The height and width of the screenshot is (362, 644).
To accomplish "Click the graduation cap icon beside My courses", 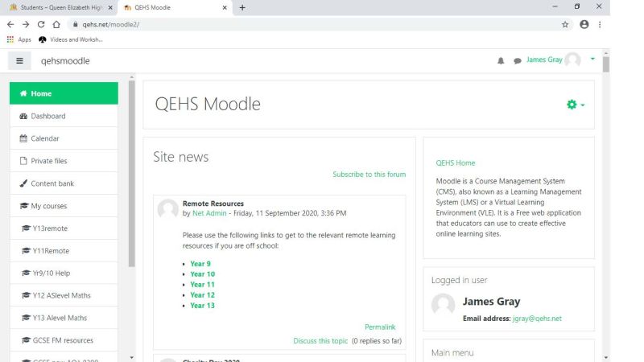I will pyautogui.click(x=24, y=206).
